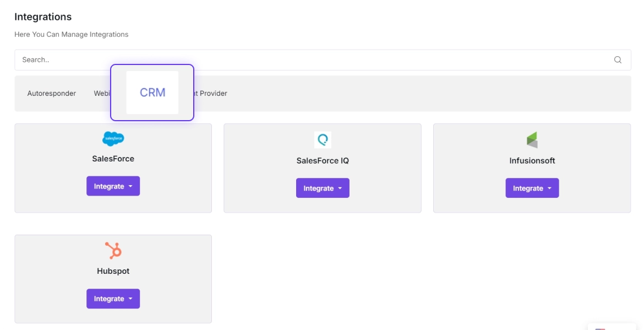Click the SalesForce IQ logo
Screen dimensions: 644x330
[x=323, y=140]
